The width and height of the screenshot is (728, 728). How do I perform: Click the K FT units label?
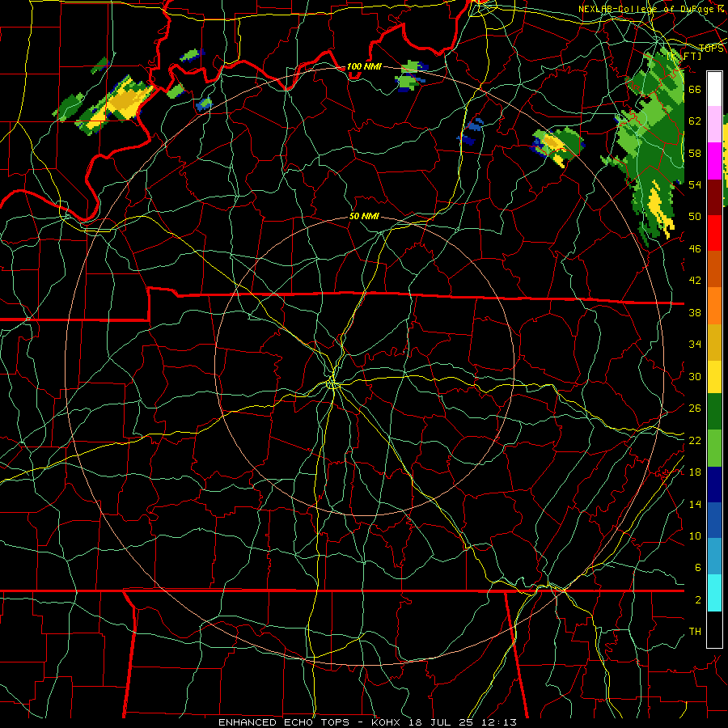coord(684,56)
